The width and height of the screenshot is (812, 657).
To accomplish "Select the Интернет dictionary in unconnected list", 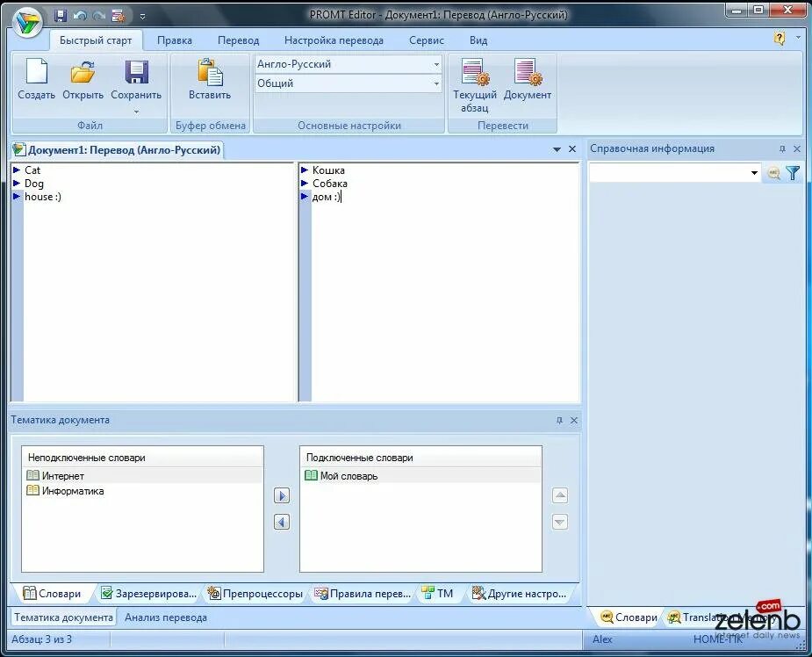I will click(x=142, y=476).
